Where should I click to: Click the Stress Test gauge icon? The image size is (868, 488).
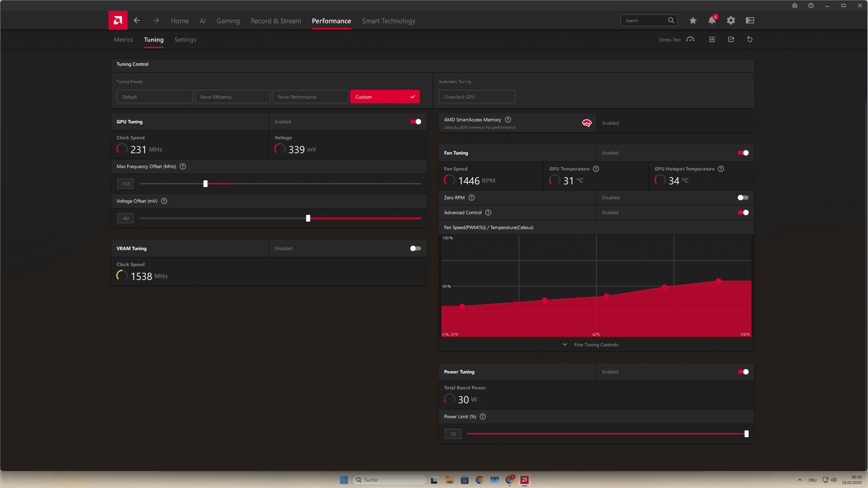click(x=690, y=39)
